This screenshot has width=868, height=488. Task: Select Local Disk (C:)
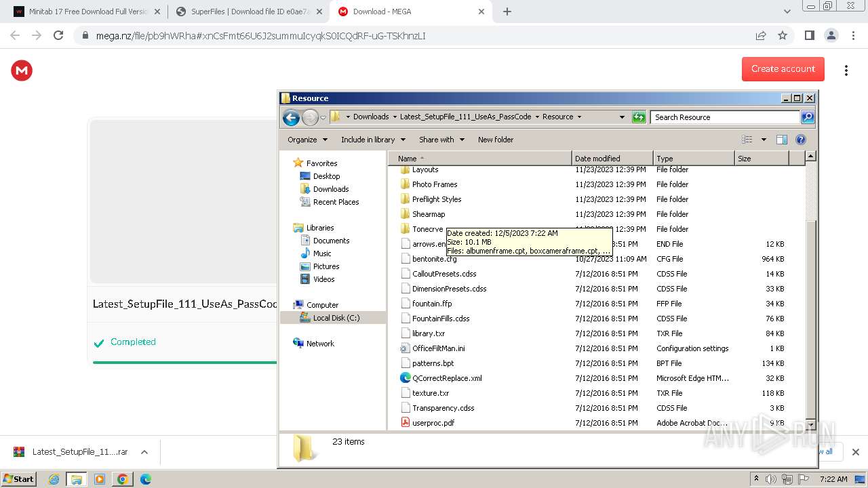coord(336,318)
